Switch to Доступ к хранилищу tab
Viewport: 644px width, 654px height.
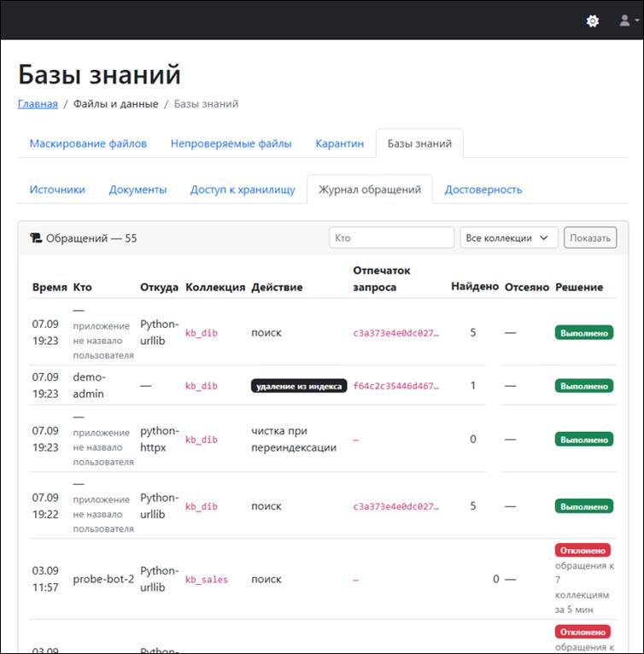point(243,190)
